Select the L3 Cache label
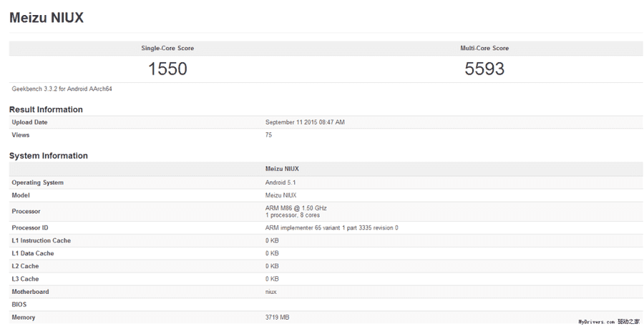This screenshot has height=329, width=644. 26,278
